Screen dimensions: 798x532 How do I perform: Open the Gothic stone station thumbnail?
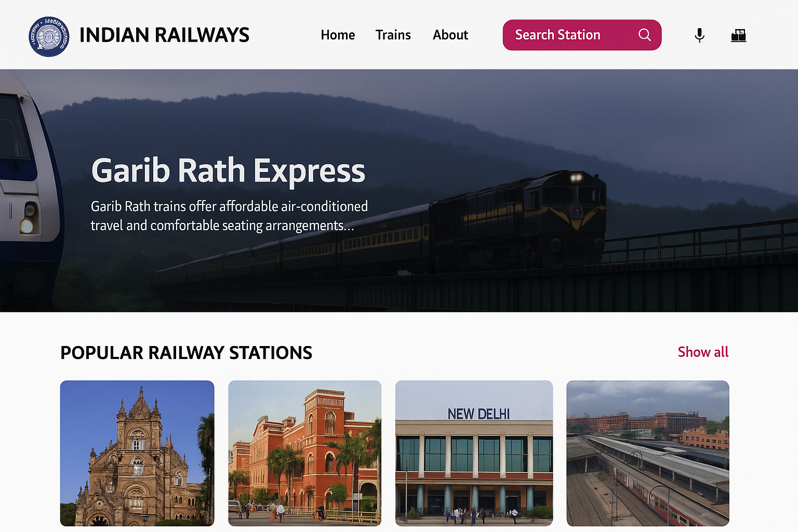(x=137, y=453)
